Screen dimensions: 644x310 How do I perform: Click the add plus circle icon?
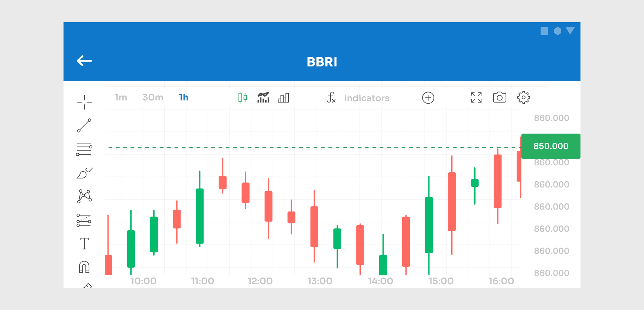point(428,98)
